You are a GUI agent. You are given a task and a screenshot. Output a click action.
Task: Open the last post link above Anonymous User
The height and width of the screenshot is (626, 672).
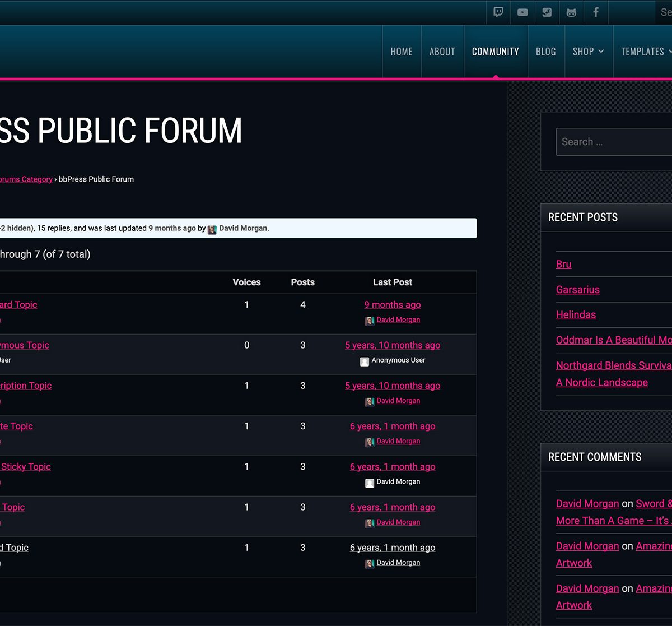[x=393, y=345]
